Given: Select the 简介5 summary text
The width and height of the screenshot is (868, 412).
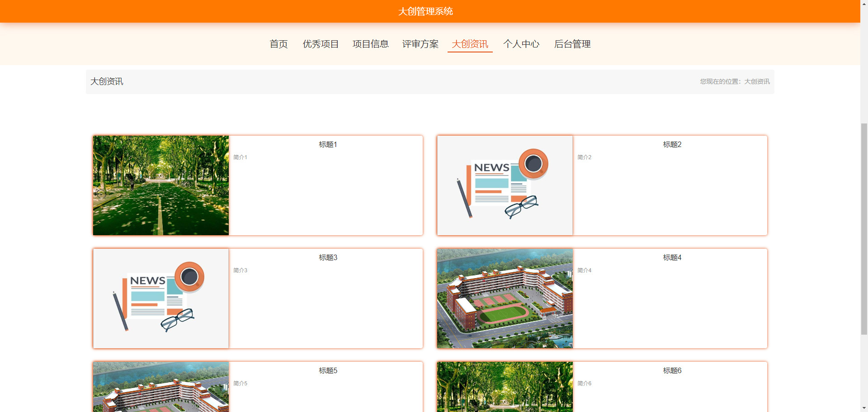Looking at the screenshot, I should (240, 384).
